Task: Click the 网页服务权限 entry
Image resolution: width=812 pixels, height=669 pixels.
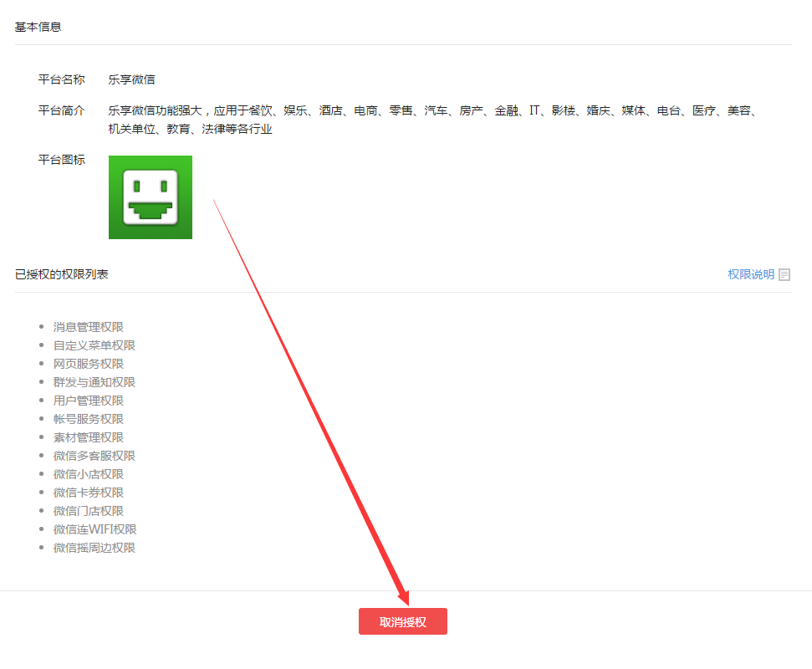Action: click(88, 364)
